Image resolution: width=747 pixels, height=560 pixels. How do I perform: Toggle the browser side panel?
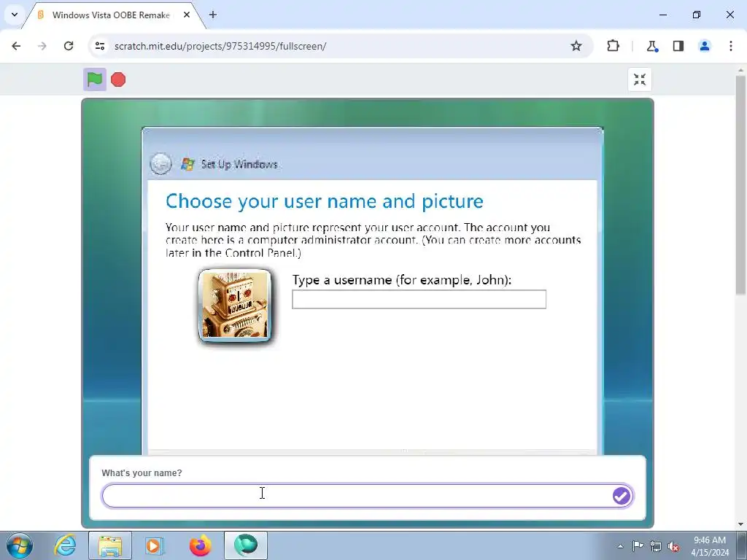(x=678, y=46)
